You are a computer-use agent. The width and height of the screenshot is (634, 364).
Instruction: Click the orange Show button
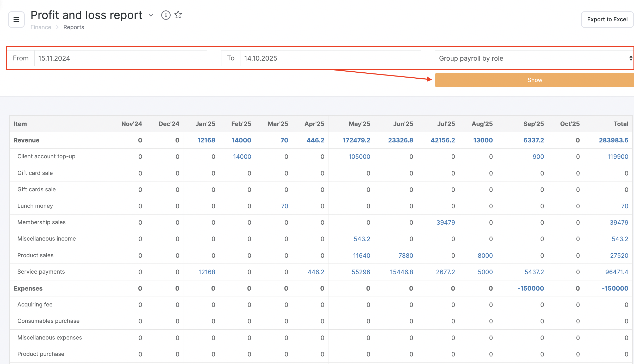coord(534,80)
